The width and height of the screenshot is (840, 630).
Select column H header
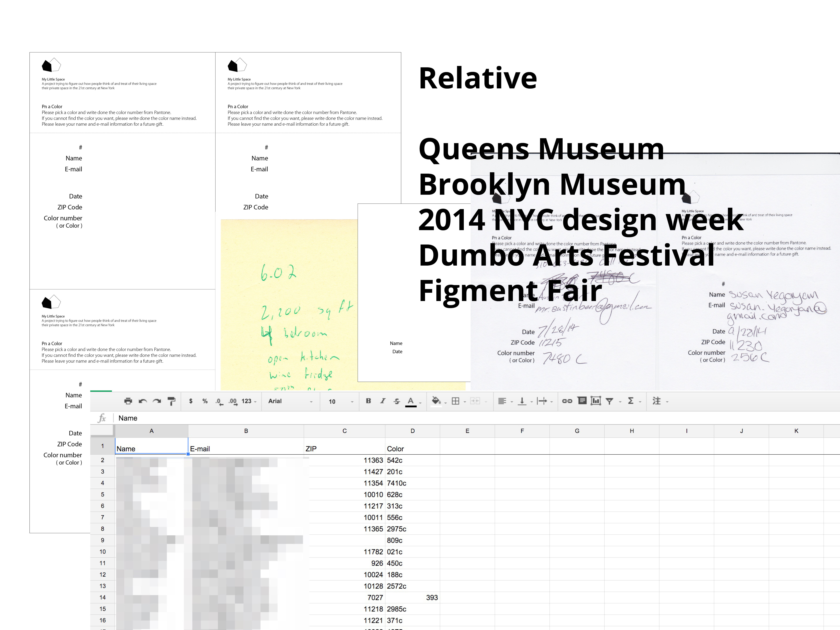632,431
